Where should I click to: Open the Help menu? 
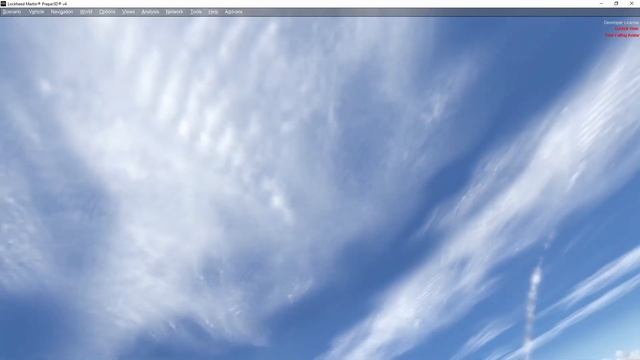tap(213, 12)
